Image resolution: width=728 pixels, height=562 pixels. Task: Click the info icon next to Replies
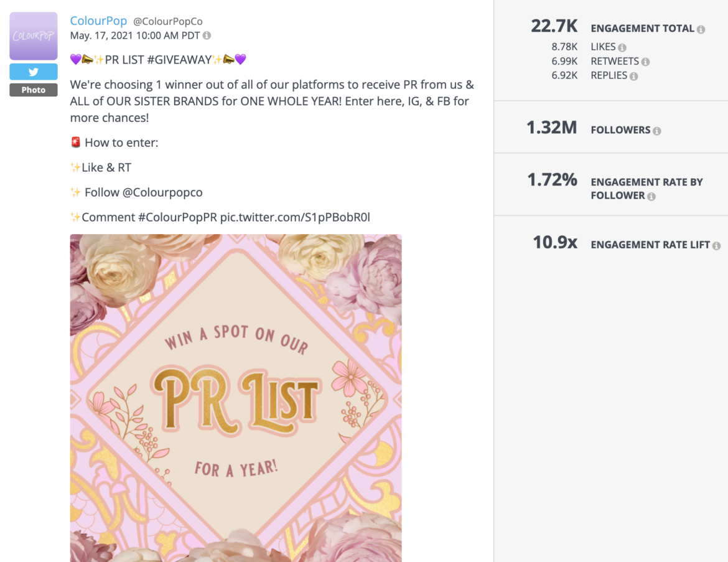coord(633,75)
